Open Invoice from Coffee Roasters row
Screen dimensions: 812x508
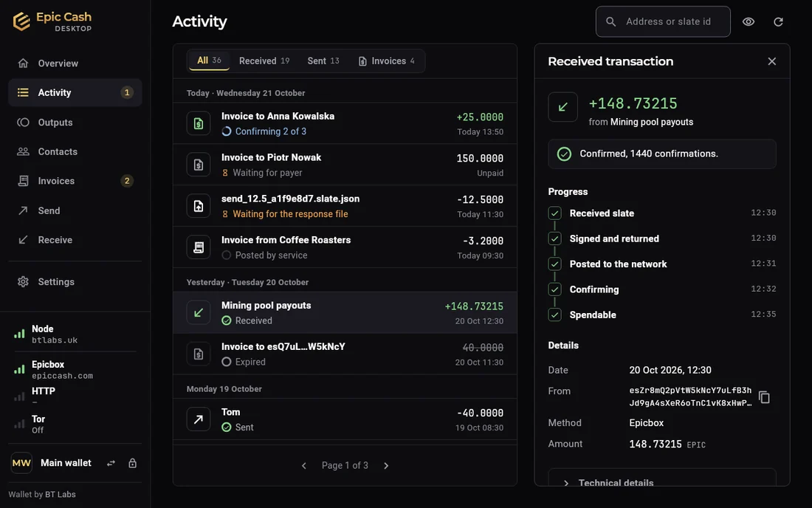coord(345,247)
